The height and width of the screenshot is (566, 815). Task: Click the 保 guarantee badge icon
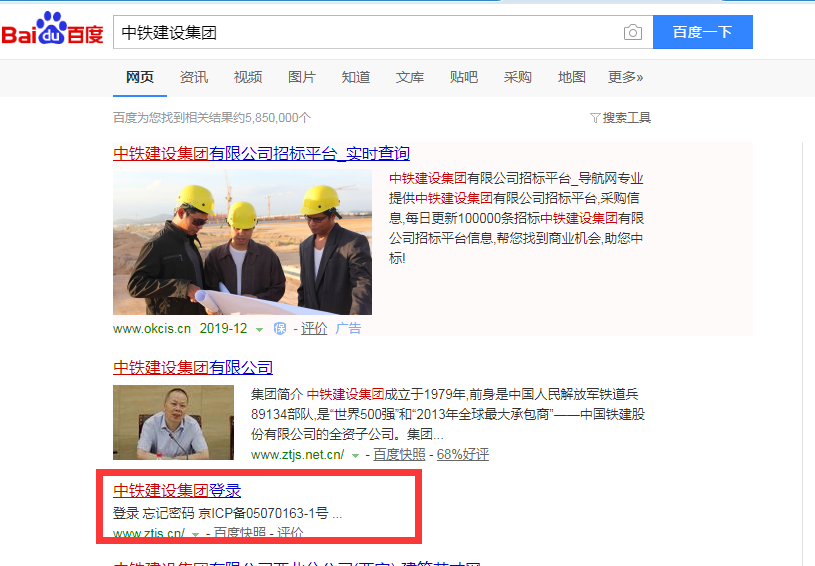point(280,328)
